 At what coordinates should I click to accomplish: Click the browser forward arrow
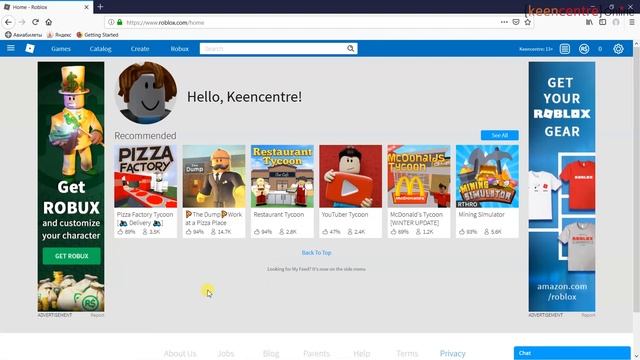coord(22,22)
